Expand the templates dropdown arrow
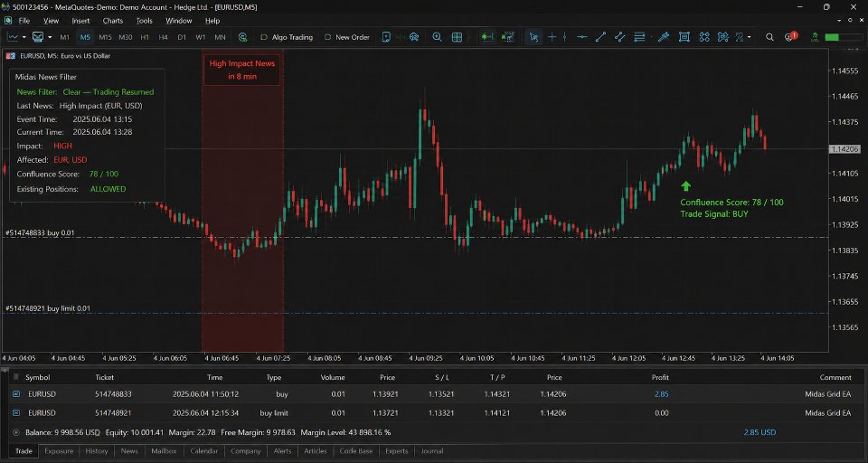 click(50, 37)
